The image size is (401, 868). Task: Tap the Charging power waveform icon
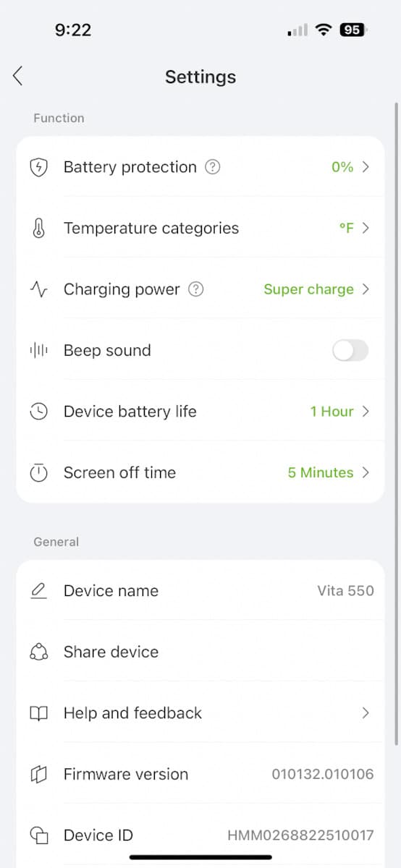[38, 289]
